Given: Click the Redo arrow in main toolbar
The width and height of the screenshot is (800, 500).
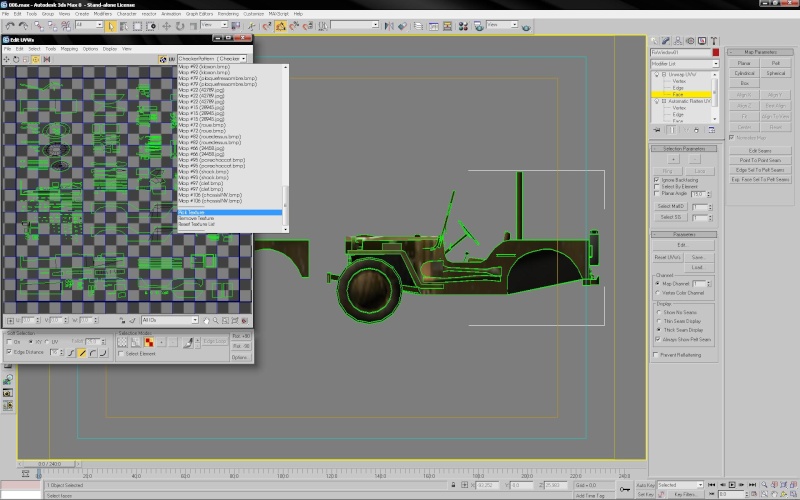Looking at the screenshot, I should click(x=23, y=26).
